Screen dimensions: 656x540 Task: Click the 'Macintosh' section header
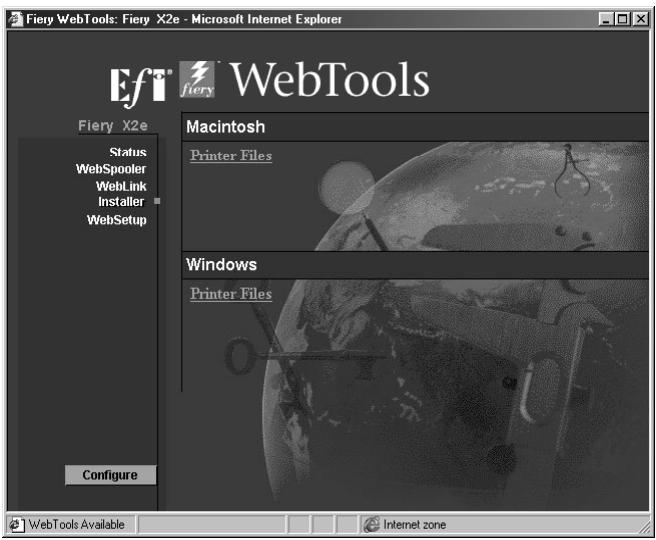(226, 127)
